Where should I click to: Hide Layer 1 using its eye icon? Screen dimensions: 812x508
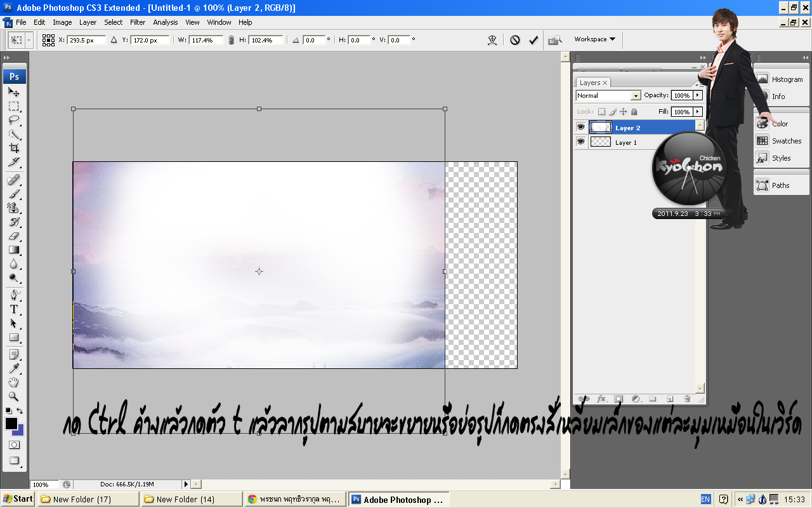coord(580,142)
